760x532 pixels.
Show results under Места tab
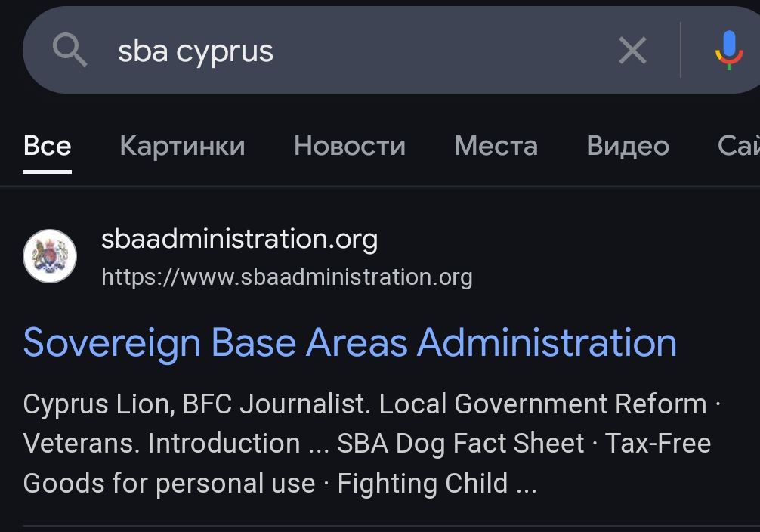(x=496, y=146)
